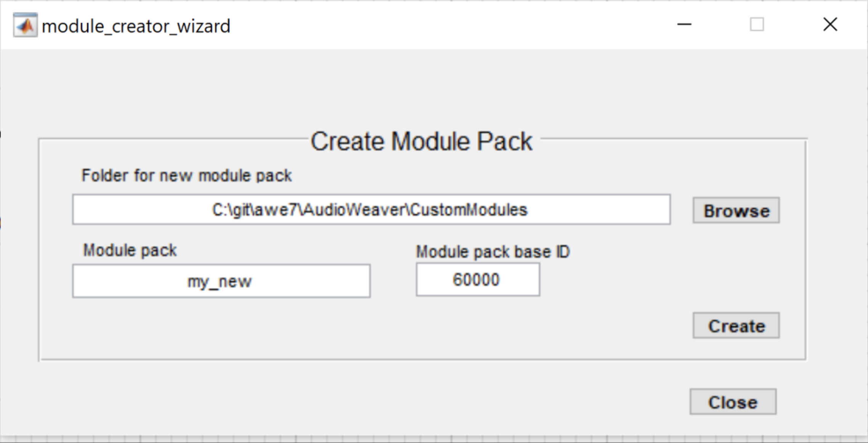The image size is (868, 443).
Task: Click the Browse button
Action: tap(736, 210)
